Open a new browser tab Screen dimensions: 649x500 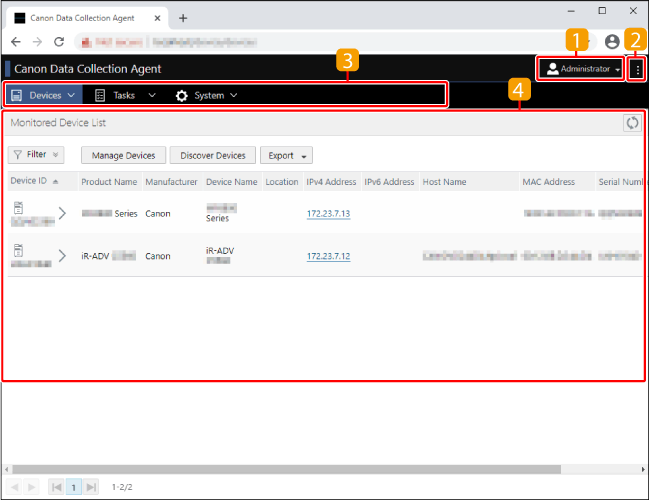tap(183, 18)
